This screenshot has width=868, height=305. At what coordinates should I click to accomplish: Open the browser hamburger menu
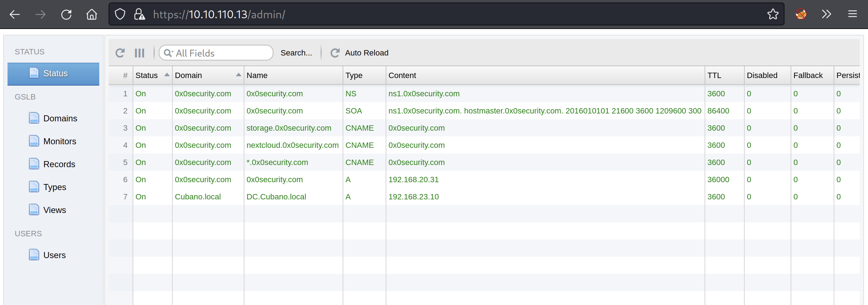[x=852, y=14]
